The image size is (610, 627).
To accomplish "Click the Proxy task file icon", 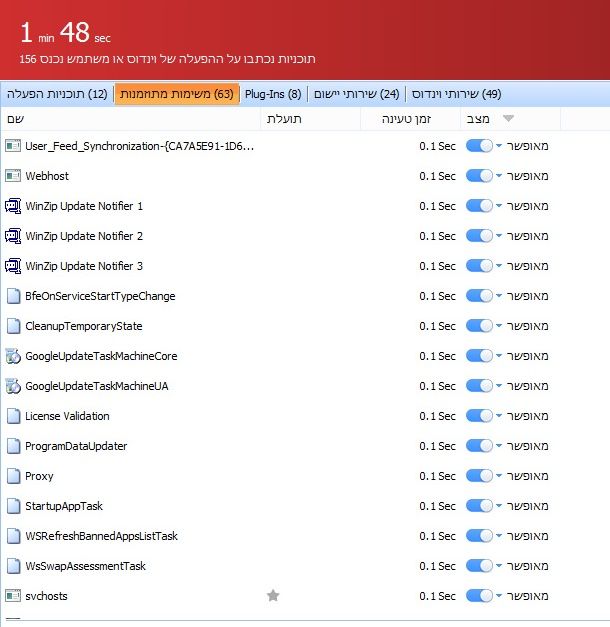I will [13, 476].
